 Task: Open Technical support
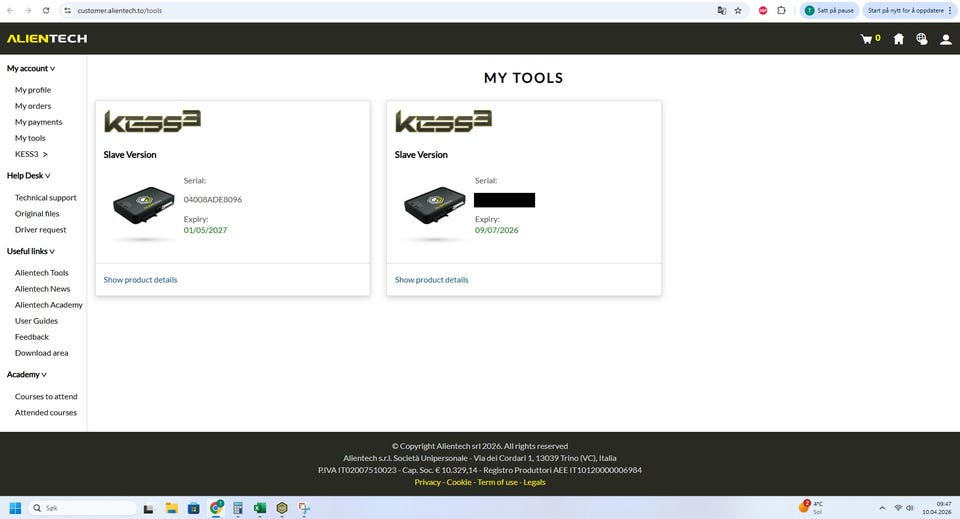click(46, 198)
